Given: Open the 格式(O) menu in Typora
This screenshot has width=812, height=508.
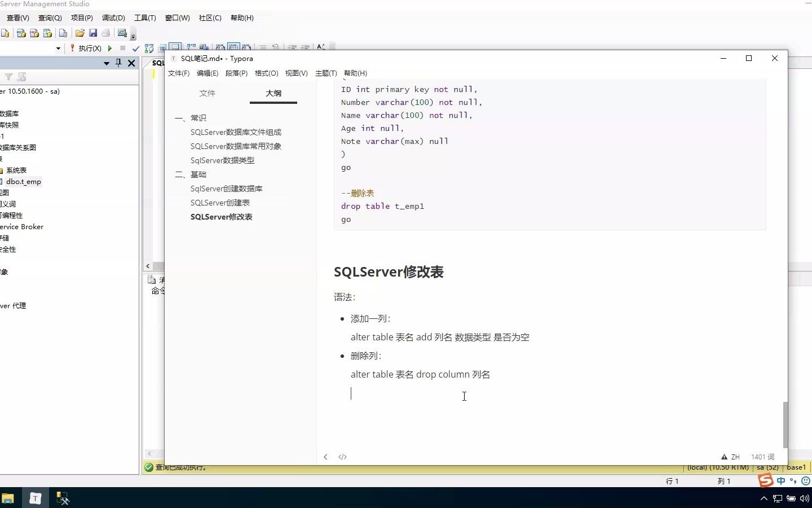Looking at the screenshot, I should [x=266, y=73].
